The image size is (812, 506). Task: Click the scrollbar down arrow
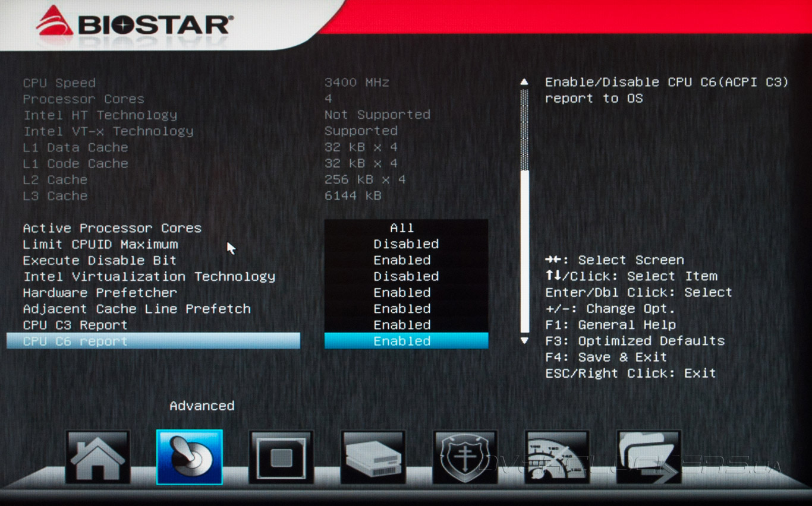[x=524, y=340]
